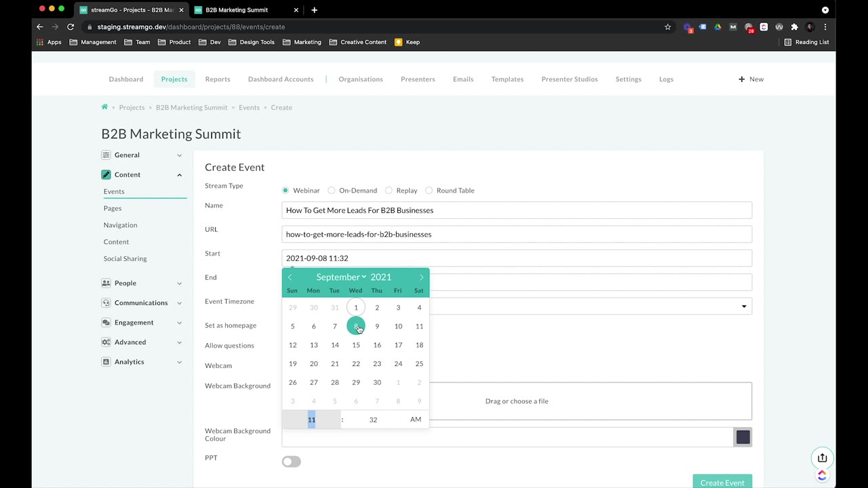Expand the Communications sidebar section

(x=179, y=303)
